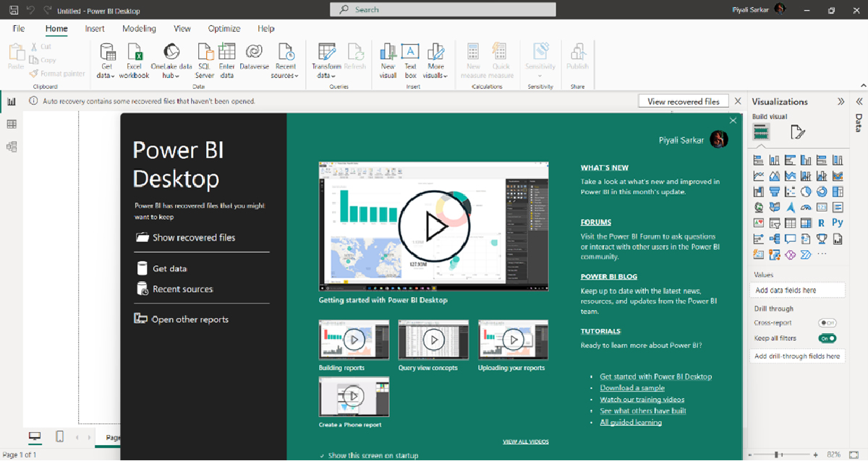The image size is (868, 461).
Task: Click the Download a sample link
Action: click(x=633, y=388)
